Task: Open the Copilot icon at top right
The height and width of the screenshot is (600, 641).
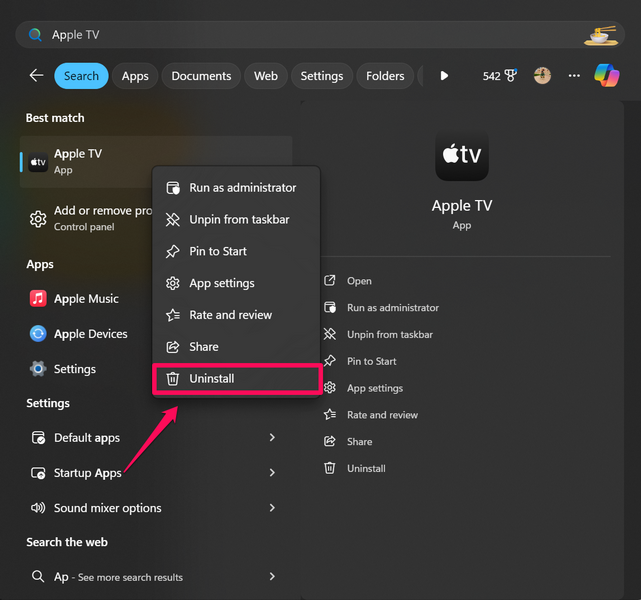Action: coord(606,75)
